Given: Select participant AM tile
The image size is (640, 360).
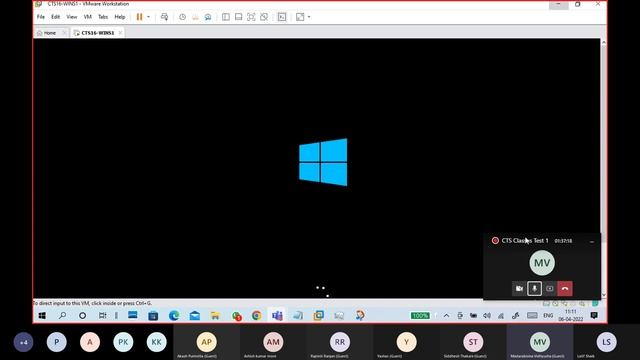Looking at the screenshot, I should pyautogui.click(x=273, y=342).
